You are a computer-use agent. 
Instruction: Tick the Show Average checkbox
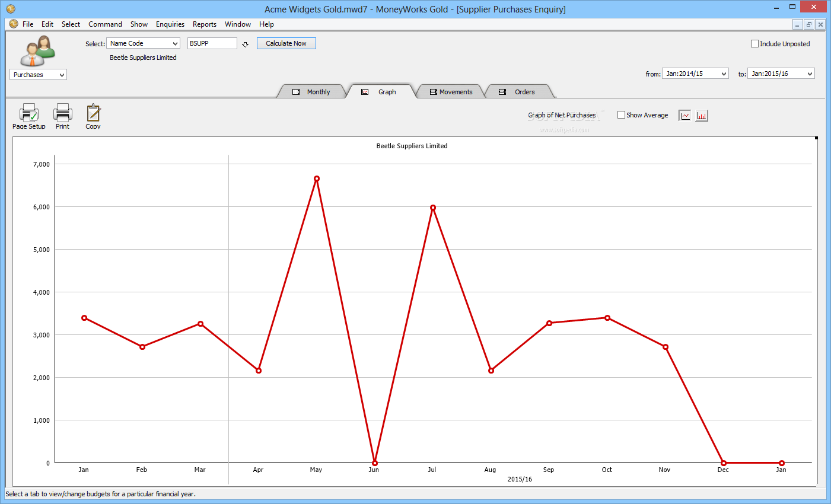621,115
